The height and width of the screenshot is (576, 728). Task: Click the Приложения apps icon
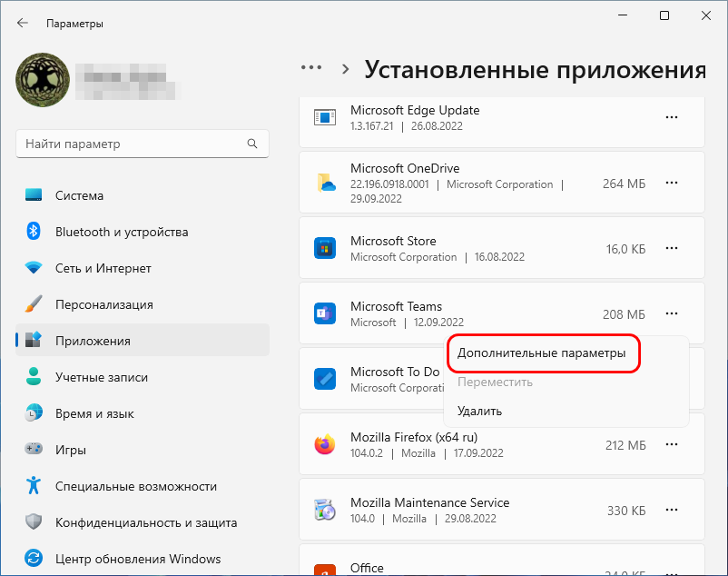[x=34, y=340]
